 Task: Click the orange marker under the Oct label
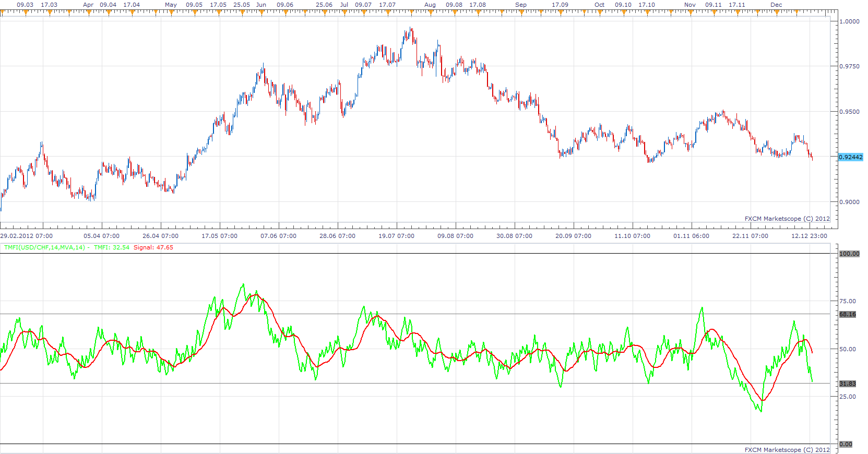[x=600, y=12]
